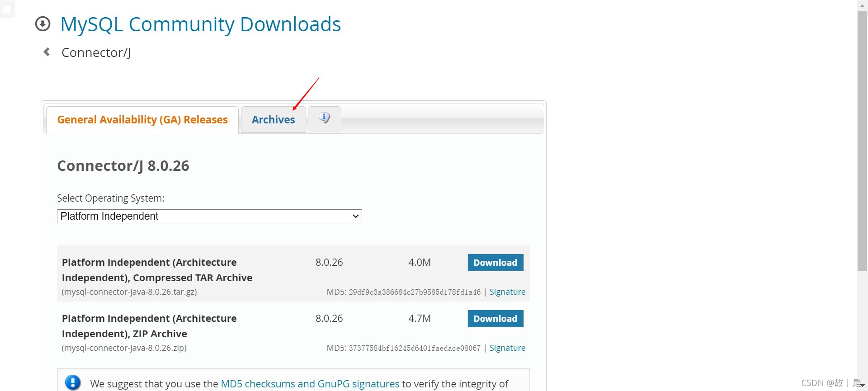Open the Select Operating System dropdown

209,216
